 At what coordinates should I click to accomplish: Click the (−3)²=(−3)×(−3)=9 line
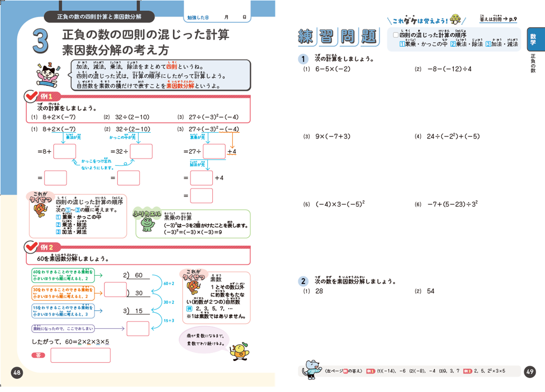tap(193, 232)
